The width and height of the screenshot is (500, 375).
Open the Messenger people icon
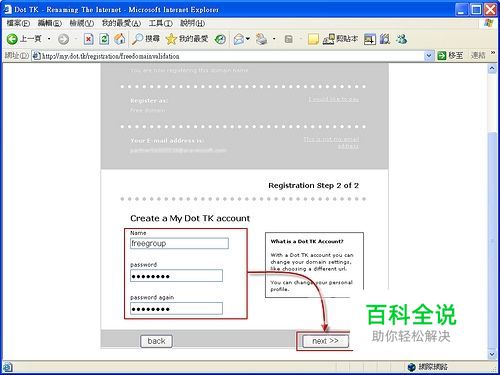coord(401,39)
